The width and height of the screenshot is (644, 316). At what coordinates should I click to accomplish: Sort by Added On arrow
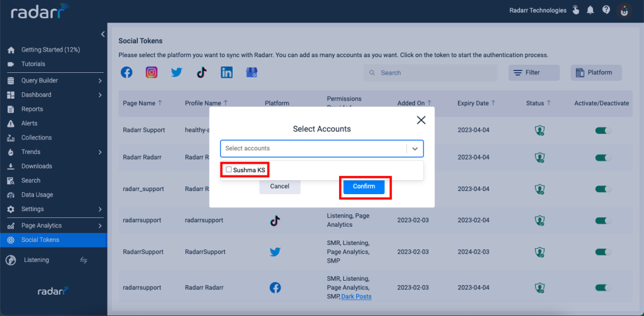pos(429,103)
